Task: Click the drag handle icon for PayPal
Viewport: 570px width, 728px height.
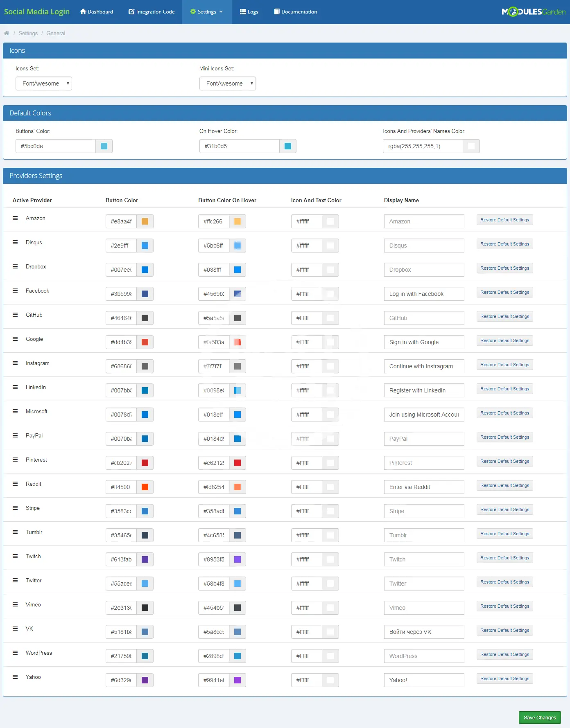Action: (x=15, y=435)
